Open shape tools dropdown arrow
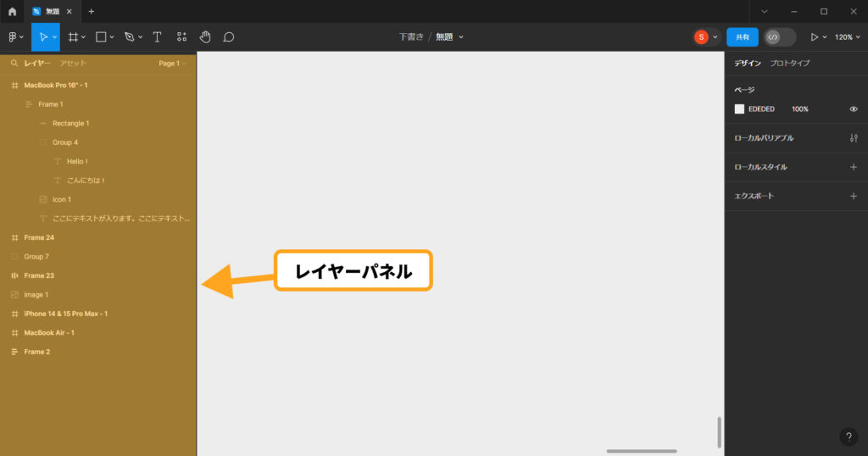Screen dimensions: 868x456 click(112, 37)
